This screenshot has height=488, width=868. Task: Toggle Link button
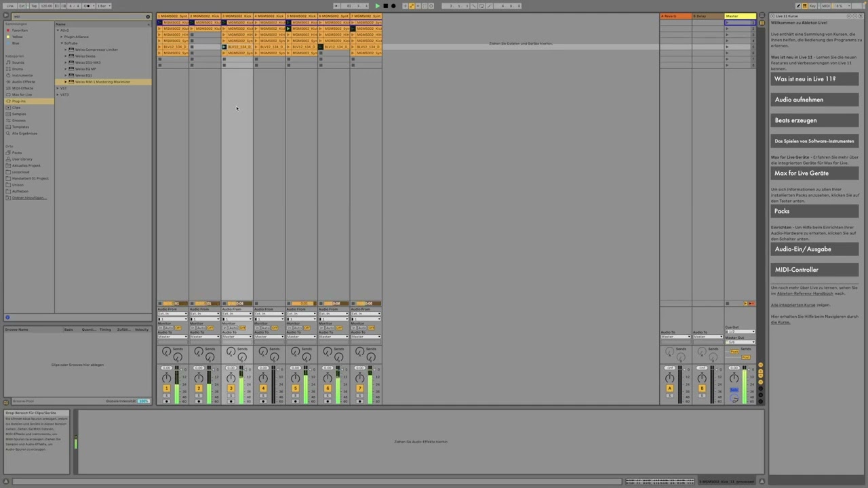(9, 6)
